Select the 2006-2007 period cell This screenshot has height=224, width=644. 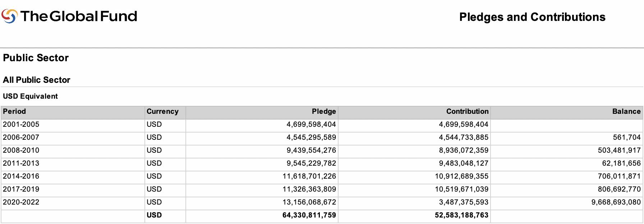21,138
